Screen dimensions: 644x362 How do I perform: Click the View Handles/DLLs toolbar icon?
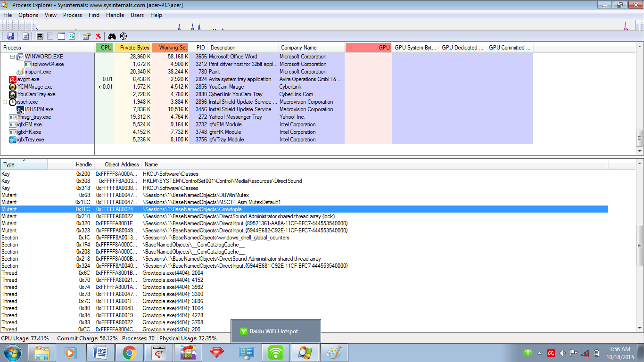[x=72, y=36]
